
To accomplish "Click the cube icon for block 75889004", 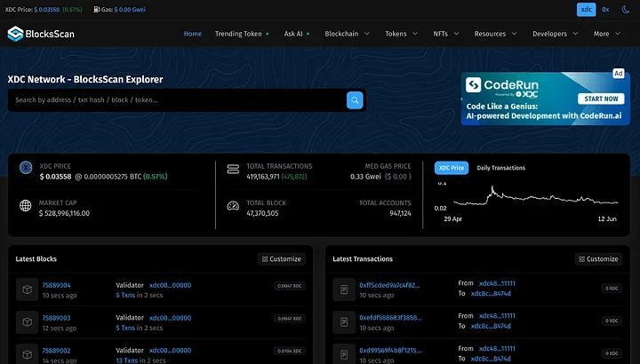I will pyautogui.click(x=25, y=289).
